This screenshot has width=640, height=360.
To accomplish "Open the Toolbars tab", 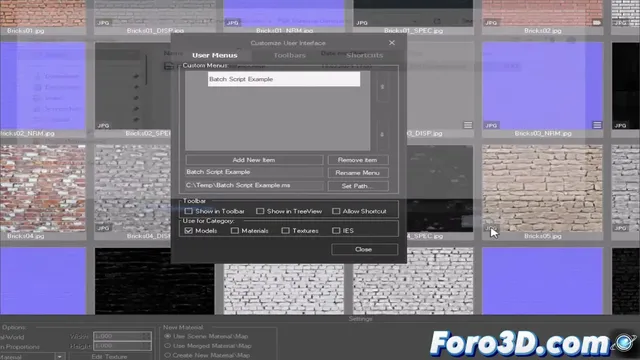I will [289, 55].
